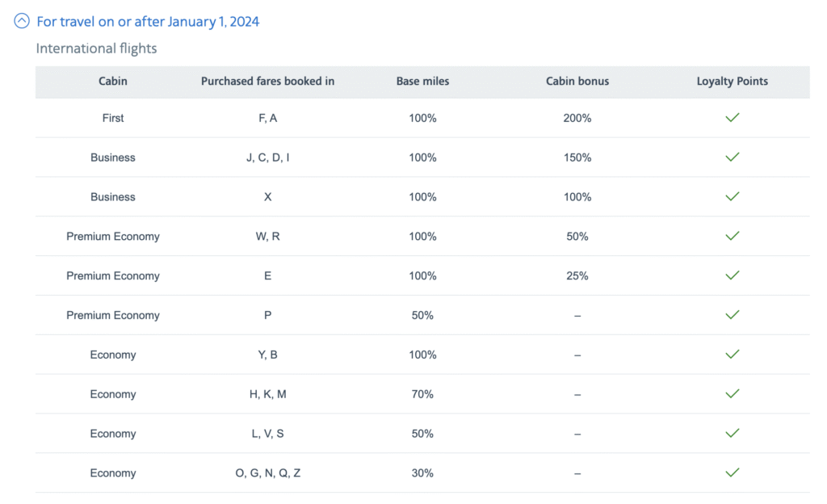This screenshot has height=504, width=827.
Task: Click the 'Purchased fares booked in' column header
Action: coord(267,82)
